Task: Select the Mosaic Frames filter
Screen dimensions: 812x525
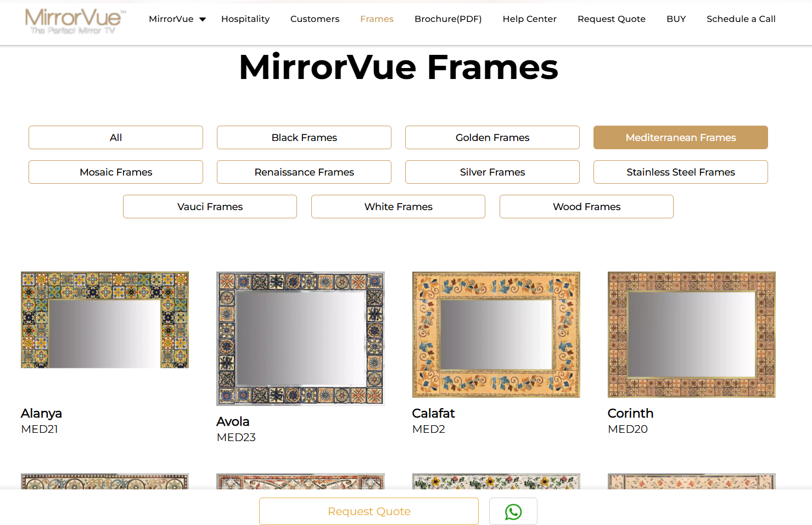Action: click(x=115, y=172)
